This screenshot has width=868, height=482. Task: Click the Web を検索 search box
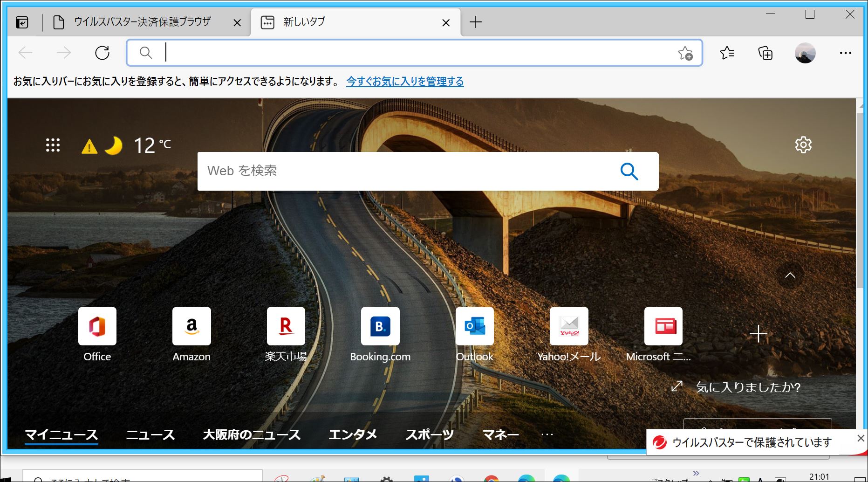[x=428, y=171]
